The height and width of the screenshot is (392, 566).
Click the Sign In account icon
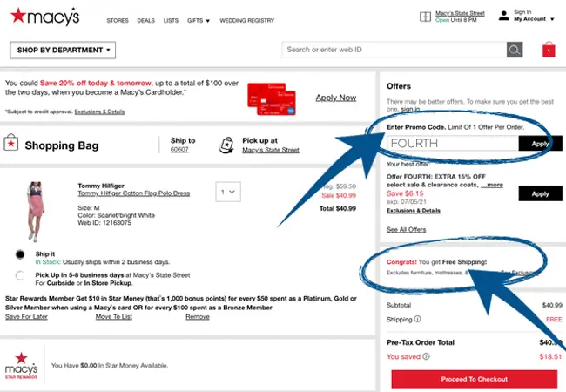point(503,16)
